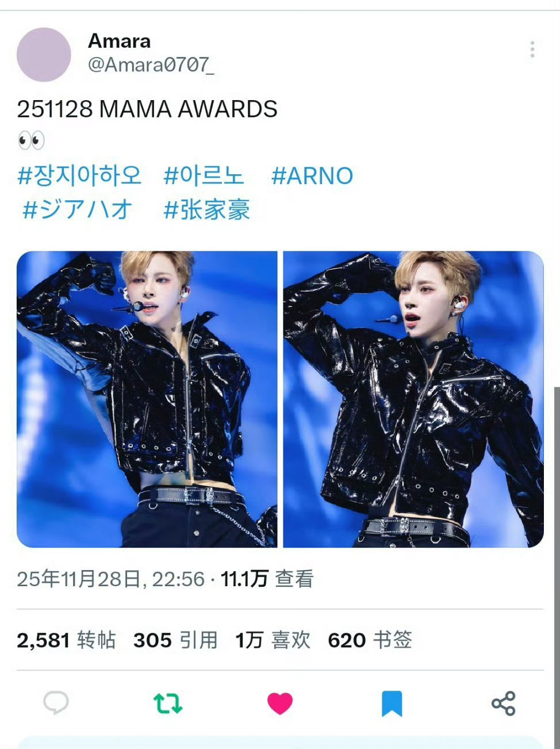560x749 pixels.
Task: Open the reply comment bubble icon
Action: click(56, 702)
